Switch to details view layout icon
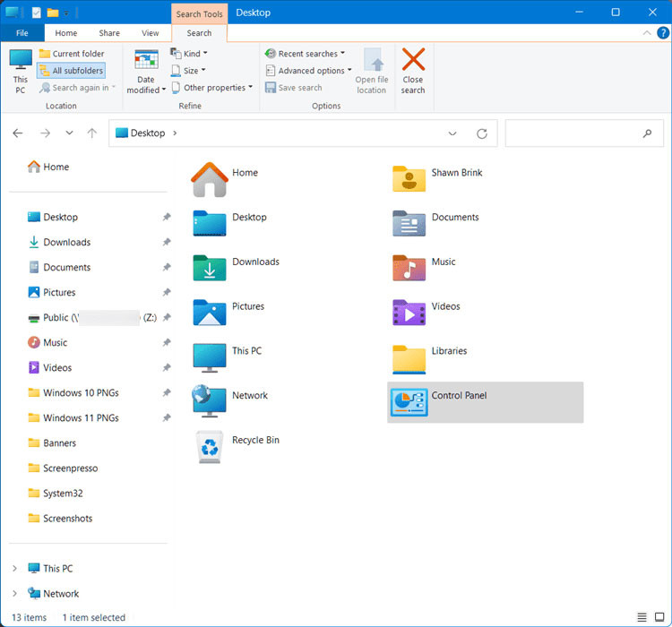672x627 pixels. pos(642,617)
